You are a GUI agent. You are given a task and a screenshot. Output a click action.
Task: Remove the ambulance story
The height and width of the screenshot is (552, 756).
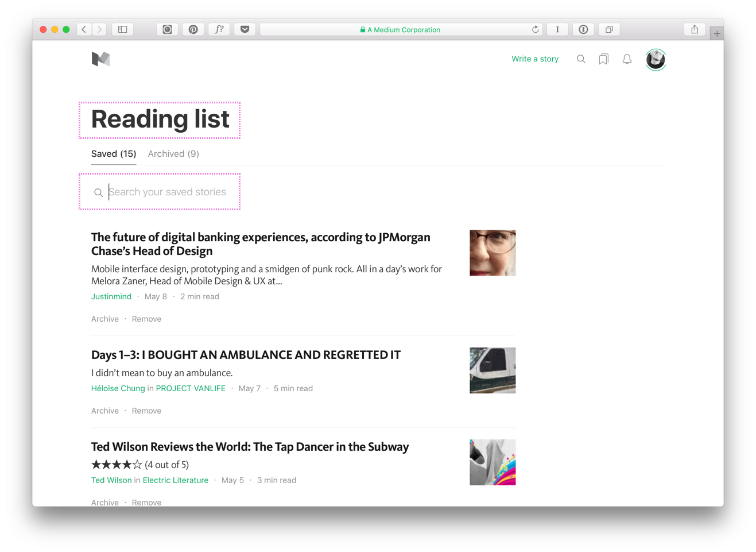(x=146, y=411)
